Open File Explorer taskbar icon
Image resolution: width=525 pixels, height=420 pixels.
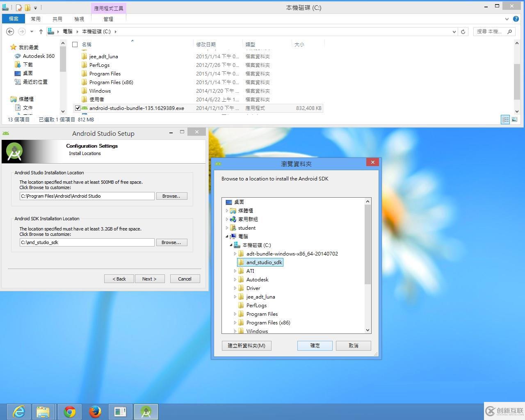tap(43, 411)
